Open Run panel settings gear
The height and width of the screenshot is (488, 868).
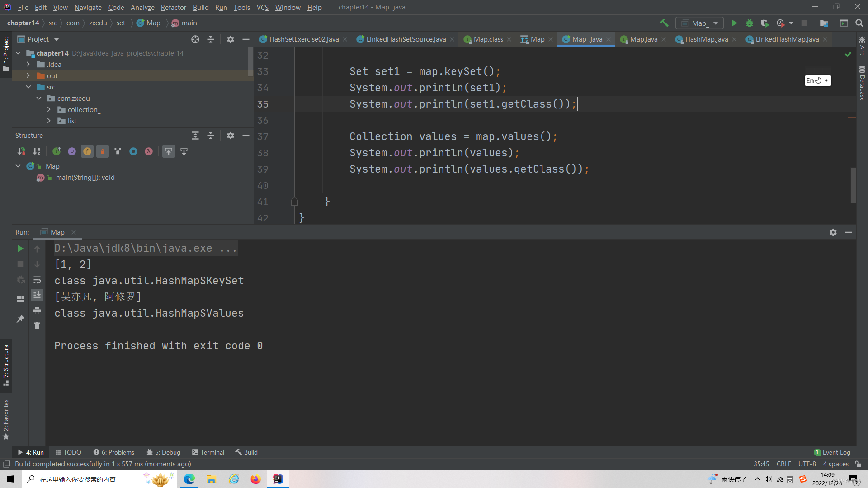click(833, 232)
